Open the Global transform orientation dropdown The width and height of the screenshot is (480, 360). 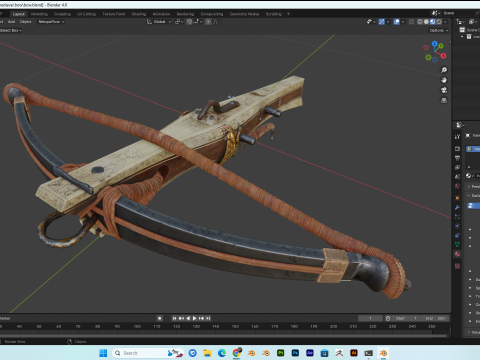coord(159,22)
